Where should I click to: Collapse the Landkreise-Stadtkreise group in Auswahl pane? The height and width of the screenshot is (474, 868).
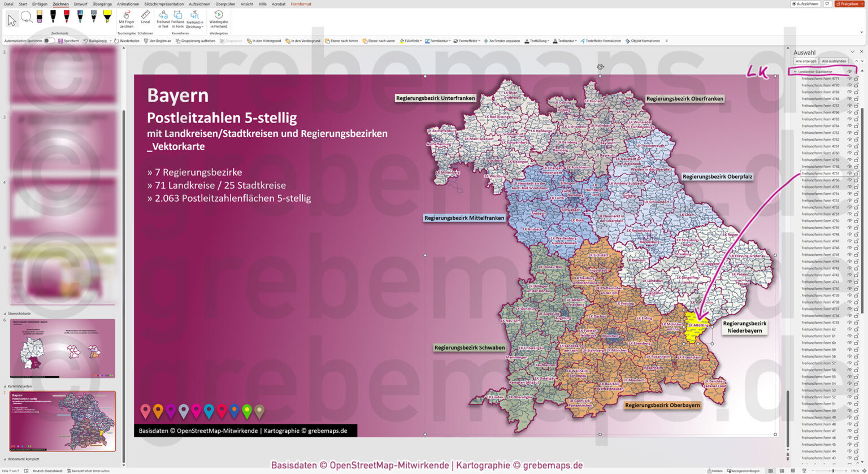[x=796, y=72]
